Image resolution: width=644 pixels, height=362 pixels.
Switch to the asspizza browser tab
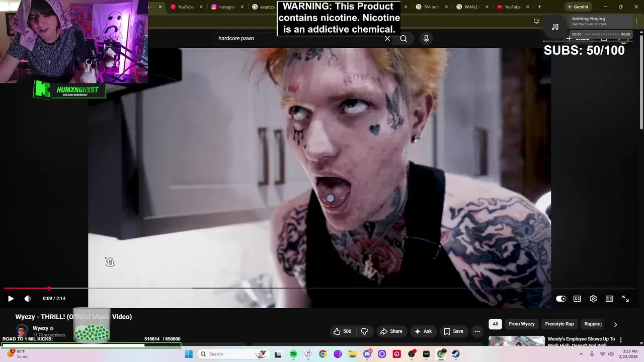tap(263, 7)
